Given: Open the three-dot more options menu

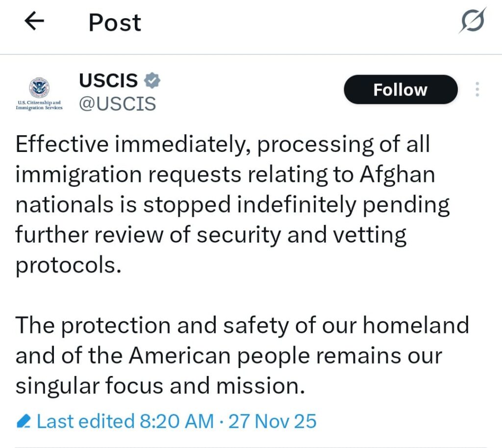Looking at the screenshot, I should coord(477,90).
